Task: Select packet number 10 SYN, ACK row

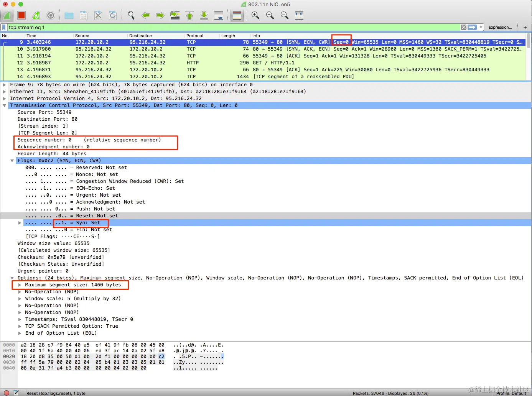Action: pyautogui.click(x=263, y=49)
